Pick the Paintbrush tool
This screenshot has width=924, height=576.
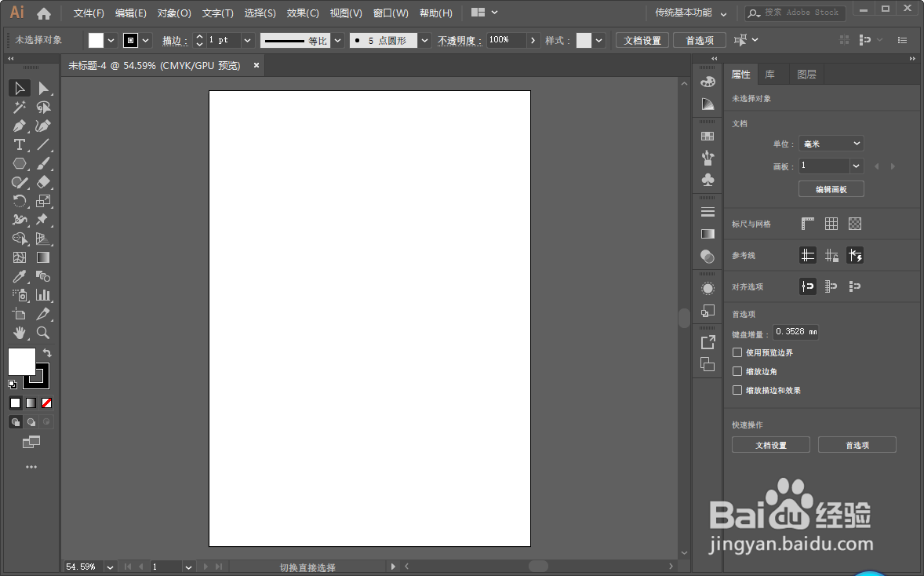click(43, 164)
